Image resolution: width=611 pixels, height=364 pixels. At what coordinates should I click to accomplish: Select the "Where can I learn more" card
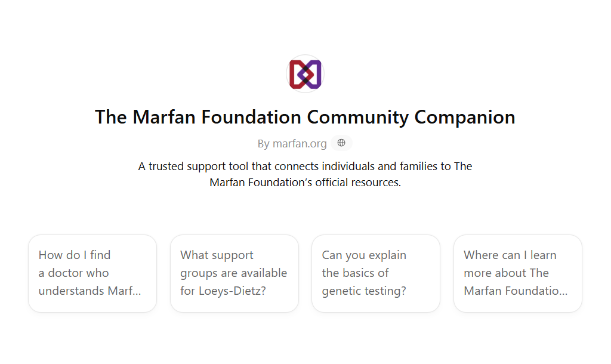click(517, 273)
